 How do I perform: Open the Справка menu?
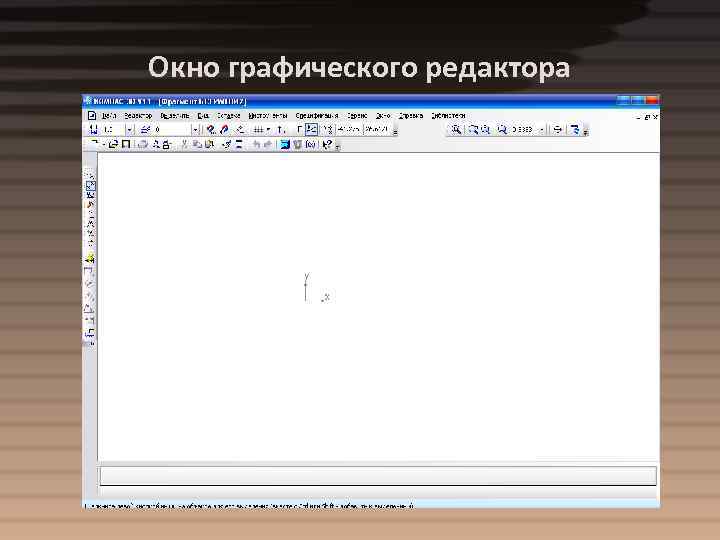(411, 116)
